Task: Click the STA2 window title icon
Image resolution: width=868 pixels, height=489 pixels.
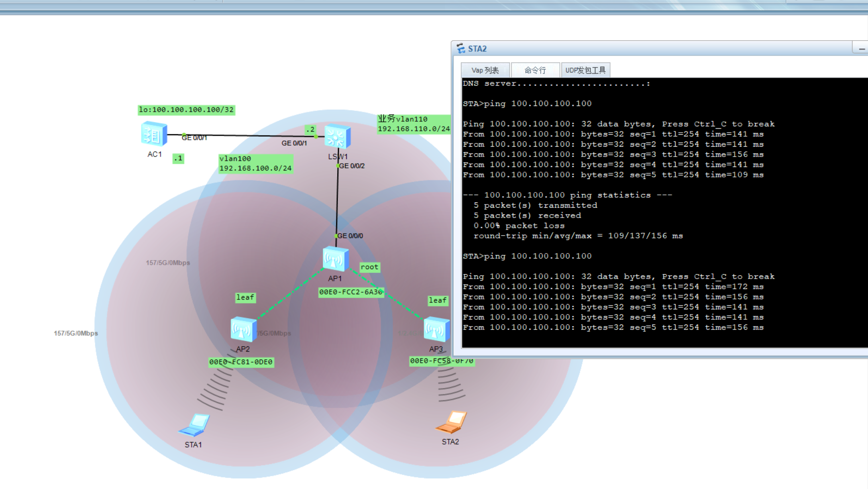Action: pyautogui.click(x=461, y=49)
